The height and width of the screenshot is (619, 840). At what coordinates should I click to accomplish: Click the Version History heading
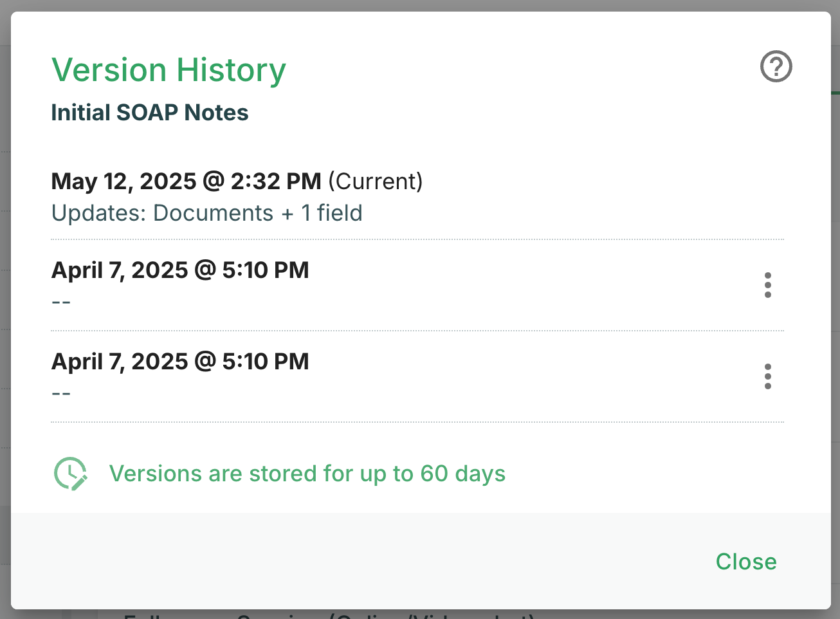pos(169,69)
